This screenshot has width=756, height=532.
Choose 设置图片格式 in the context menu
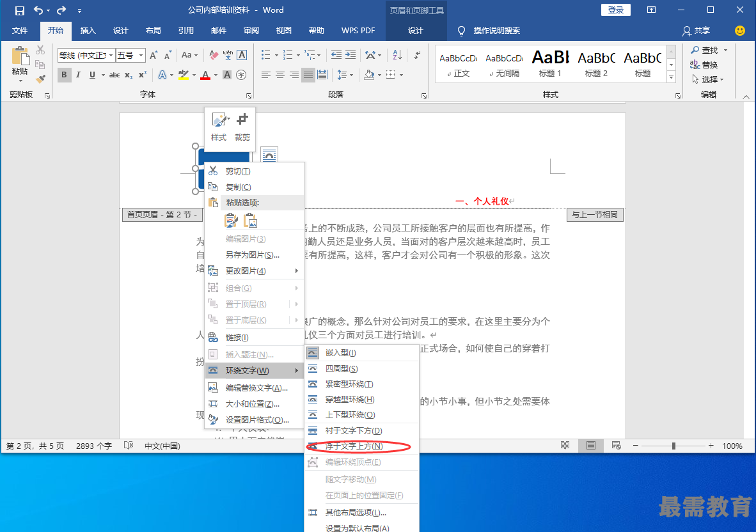click(255, 419)
